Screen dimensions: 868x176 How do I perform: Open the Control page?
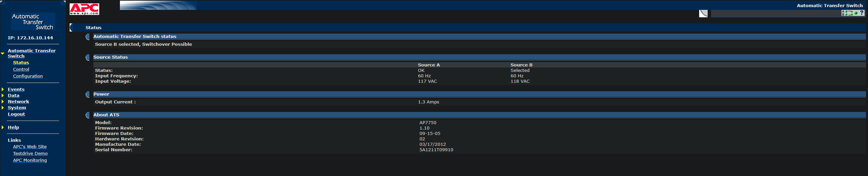(x=21, y=70)
